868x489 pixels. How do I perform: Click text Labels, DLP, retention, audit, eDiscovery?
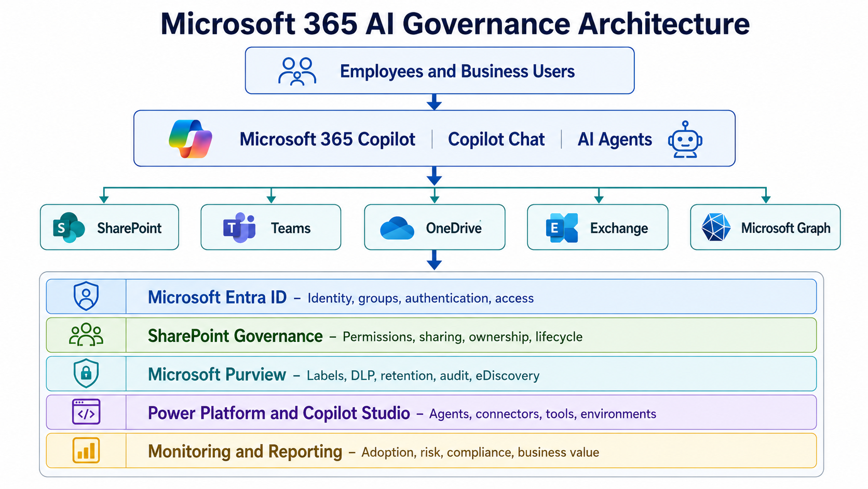(x=423, y=376)
